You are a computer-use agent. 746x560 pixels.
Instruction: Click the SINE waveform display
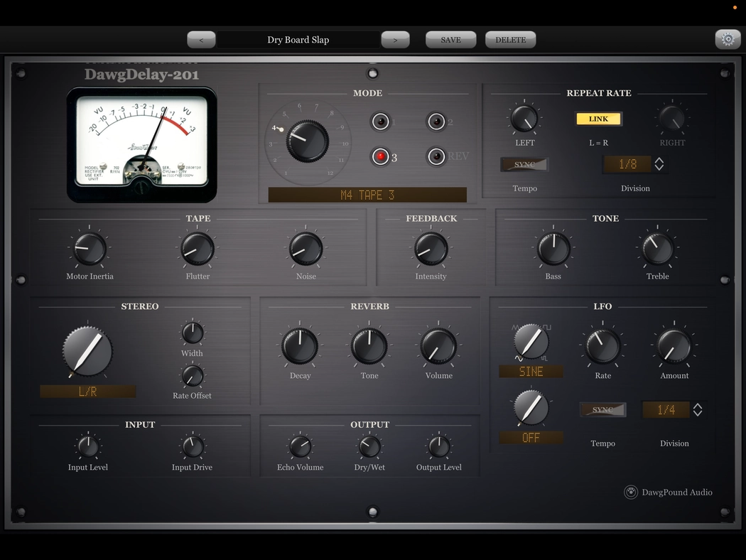[531, 372]
